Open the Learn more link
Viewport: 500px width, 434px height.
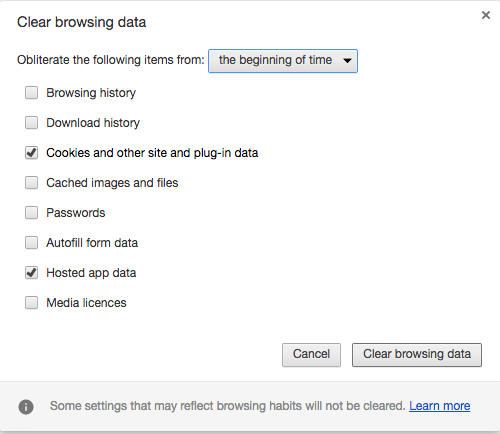click(x=440, y=406)
